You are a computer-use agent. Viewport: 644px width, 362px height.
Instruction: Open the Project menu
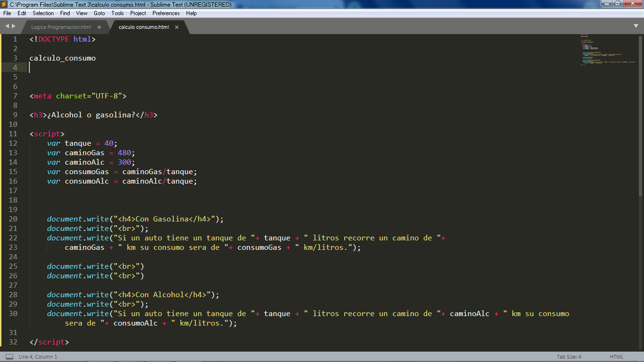[x=138, y=13]
